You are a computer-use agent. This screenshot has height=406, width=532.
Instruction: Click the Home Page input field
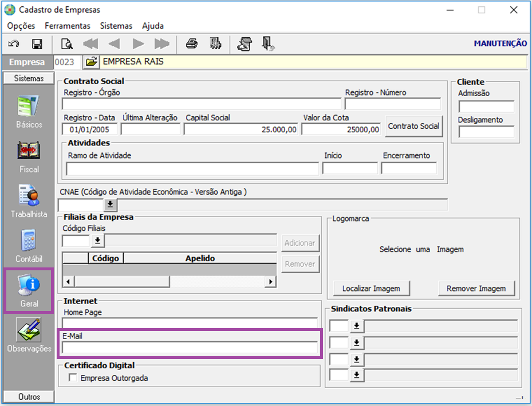pos(190,323)
